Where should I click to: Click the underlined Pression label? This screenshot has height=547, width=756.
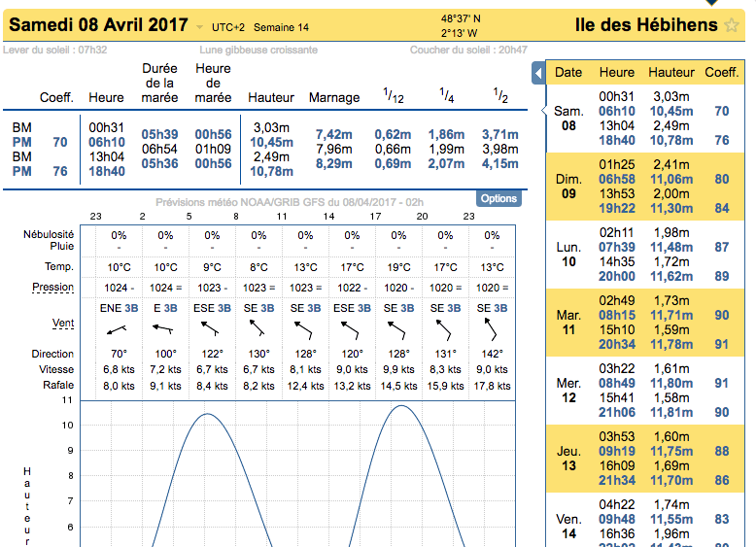[x=52, y=288]
